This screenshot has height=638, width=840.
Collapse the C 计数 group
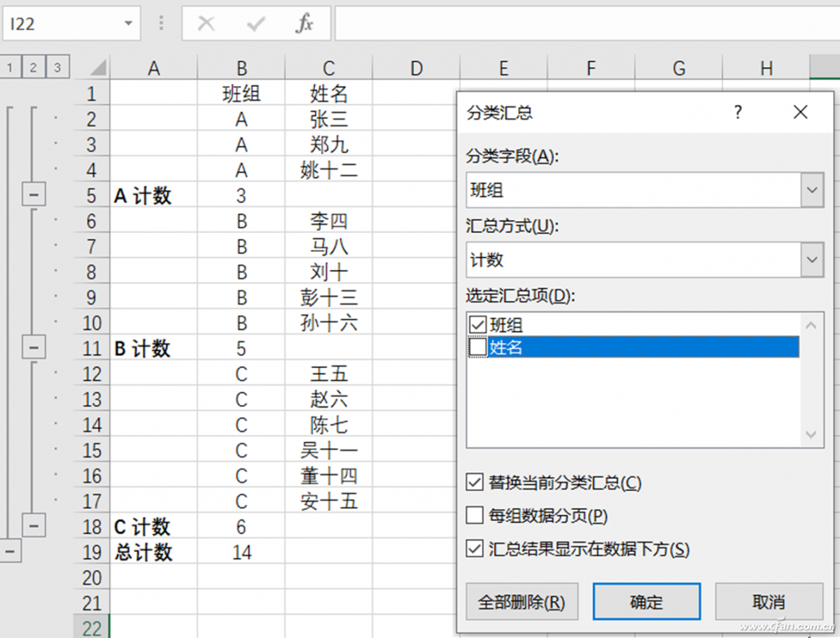point(34,525)
